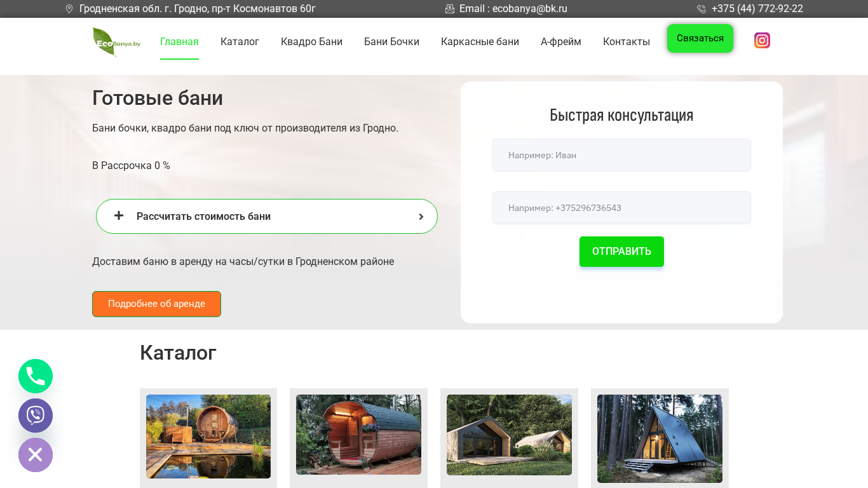Click the phone icon beside +375 number

(x=702, y=9)
